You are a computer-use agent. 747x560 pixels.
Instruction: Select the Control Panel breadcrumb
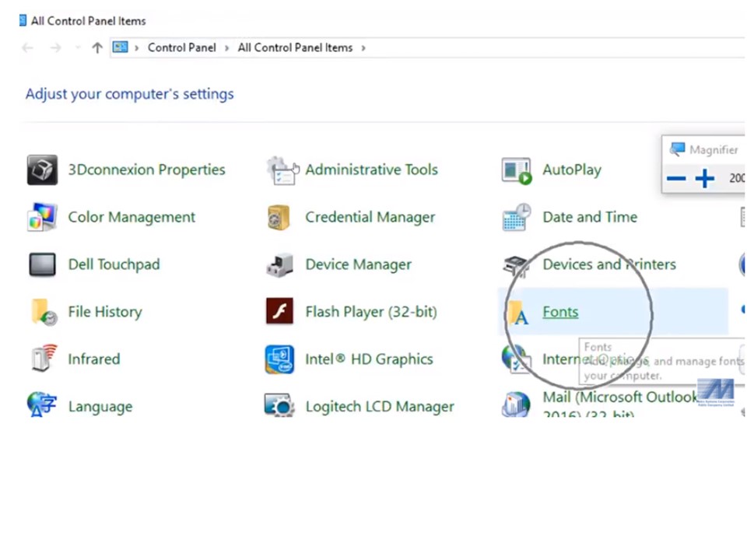[181, 47]
